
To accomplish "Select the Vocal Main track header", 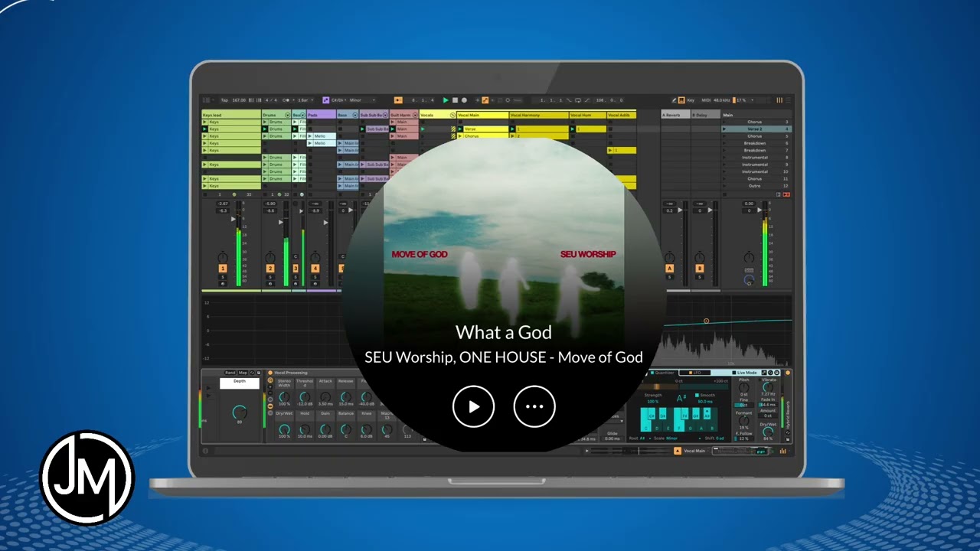I will click(483, 115).
